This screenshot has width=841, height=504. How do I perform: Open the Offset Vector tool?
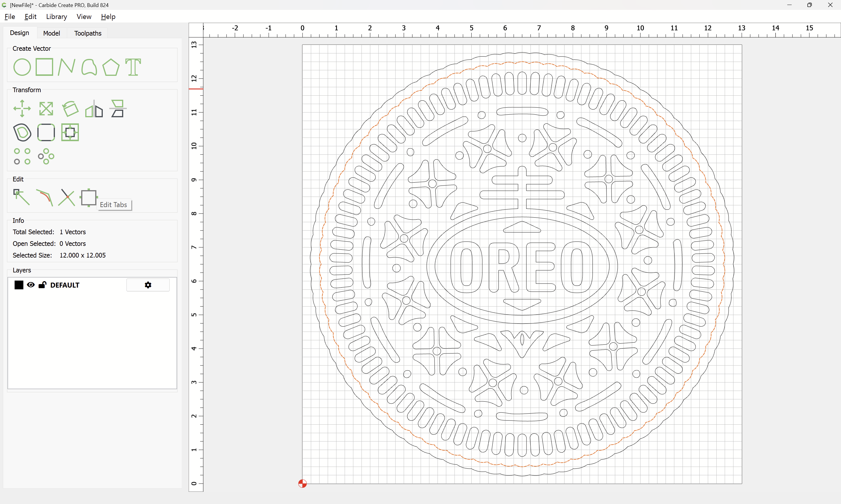(x=22, y=132)
